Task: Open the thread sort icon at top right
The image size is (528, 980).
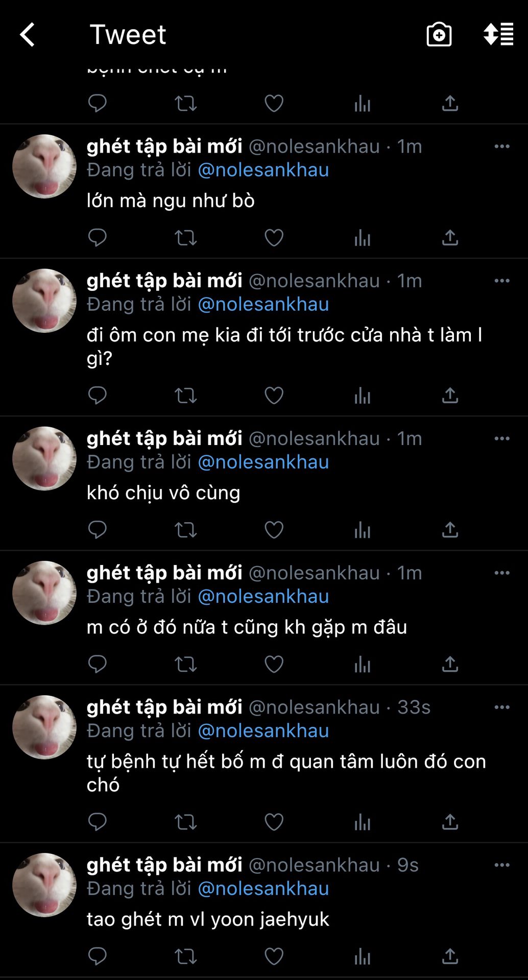Action: pyautogui.click(x=498, y=34)
